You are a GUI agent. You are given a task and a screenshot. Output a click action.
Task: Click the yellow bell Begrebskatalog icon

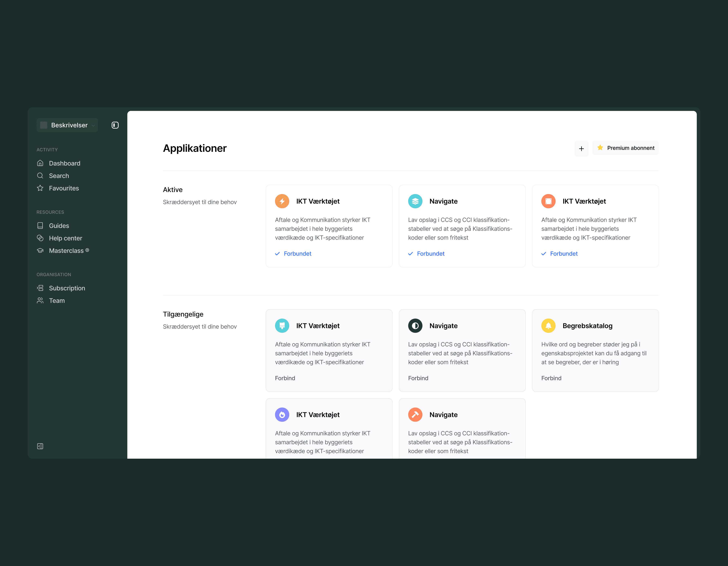[x=548, y=326]
